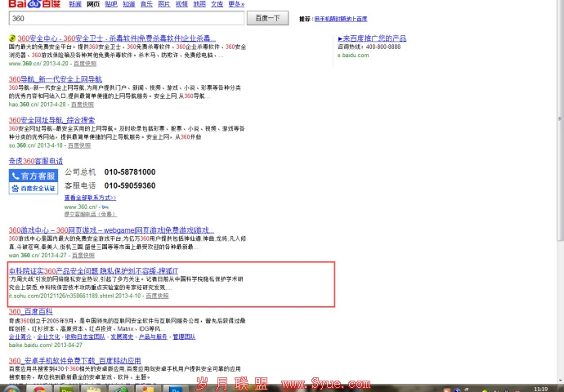Open the 新闻 tab
The image size is (564, 392).
point(75,4)
